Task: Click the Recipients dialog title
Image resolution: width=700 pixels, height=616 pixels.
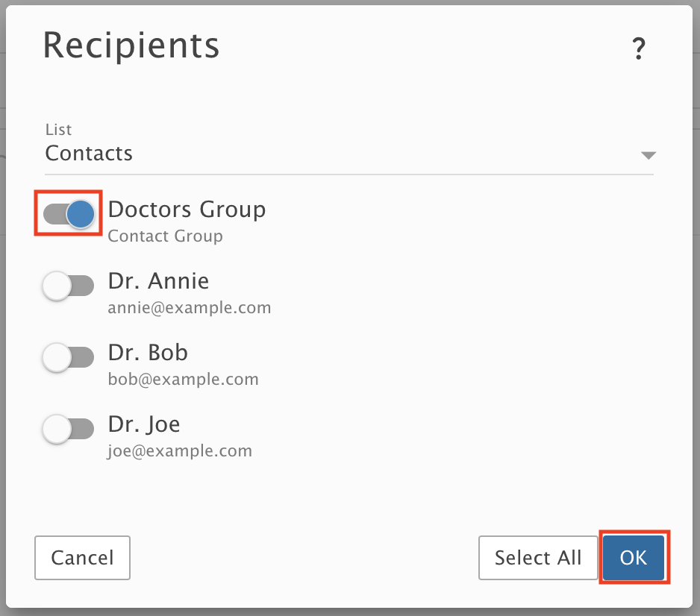Action: 131,45
